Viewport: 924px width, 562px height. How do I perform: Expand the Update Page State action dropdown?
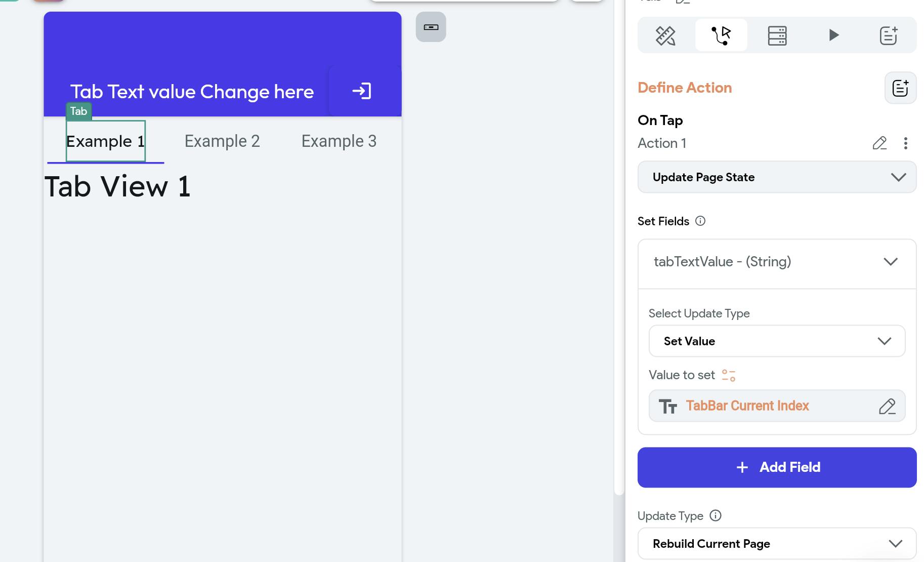777,177
